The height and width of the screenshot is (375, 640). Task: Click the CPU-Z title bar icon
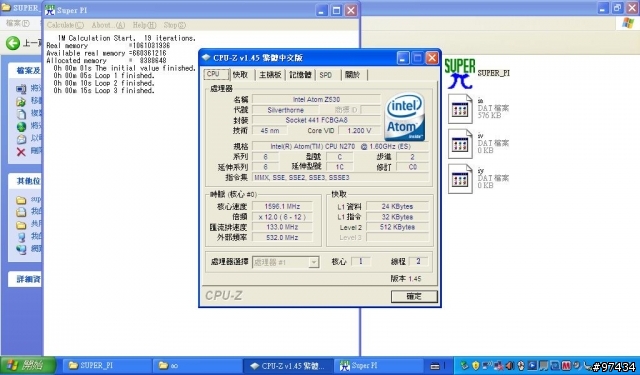click(x=206, y=58)
